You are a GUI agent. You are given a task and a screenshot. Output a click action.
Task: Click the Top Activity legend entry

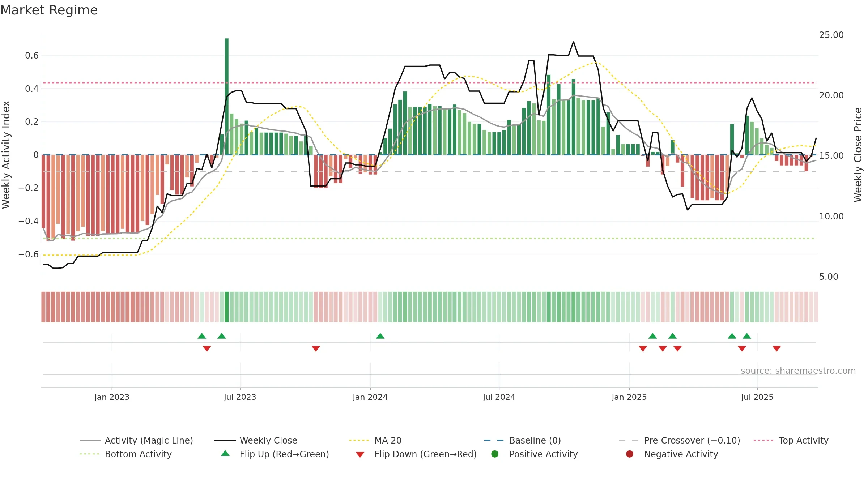point(791,440)
